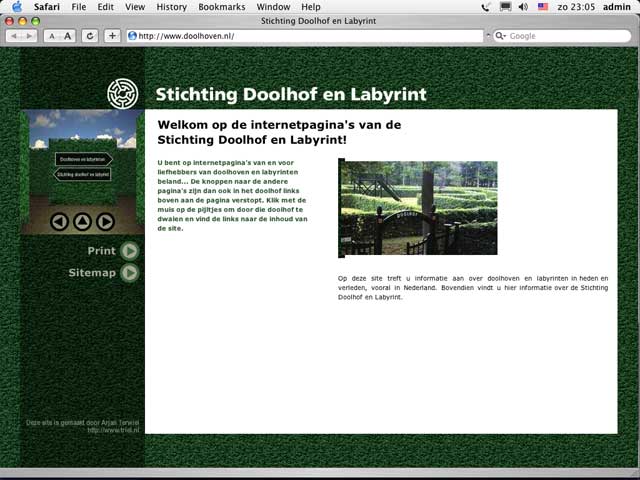The image size is (640, 480).
Task: Reload the page with the refresh button
Action: tap(90, 36)
